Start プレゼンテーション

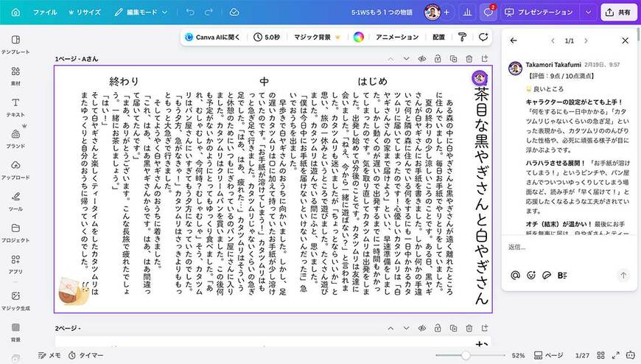[x=539, y=13]
